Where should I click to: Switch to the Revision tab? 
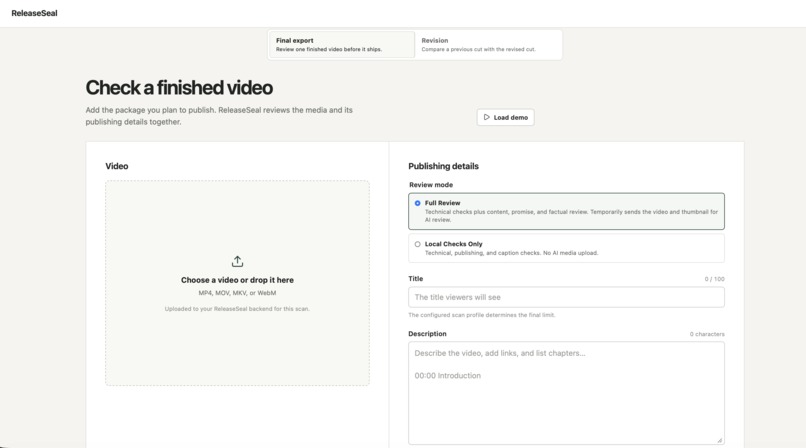tap(487, 44)
